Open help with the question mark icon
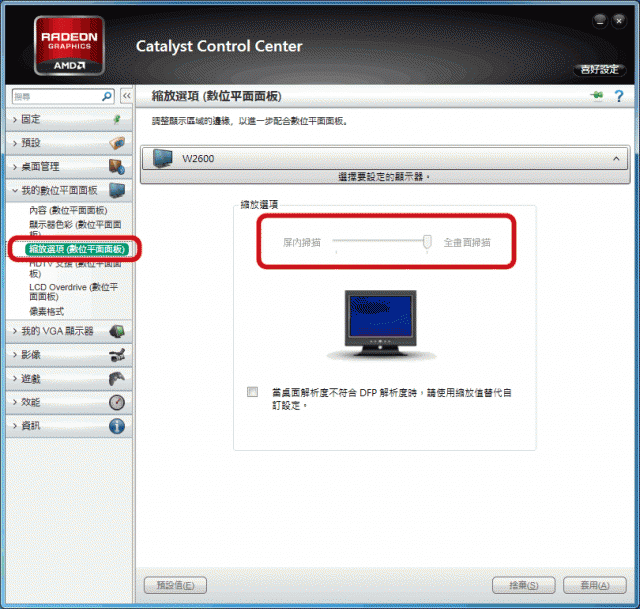640x609 pixels. (619, 96)
